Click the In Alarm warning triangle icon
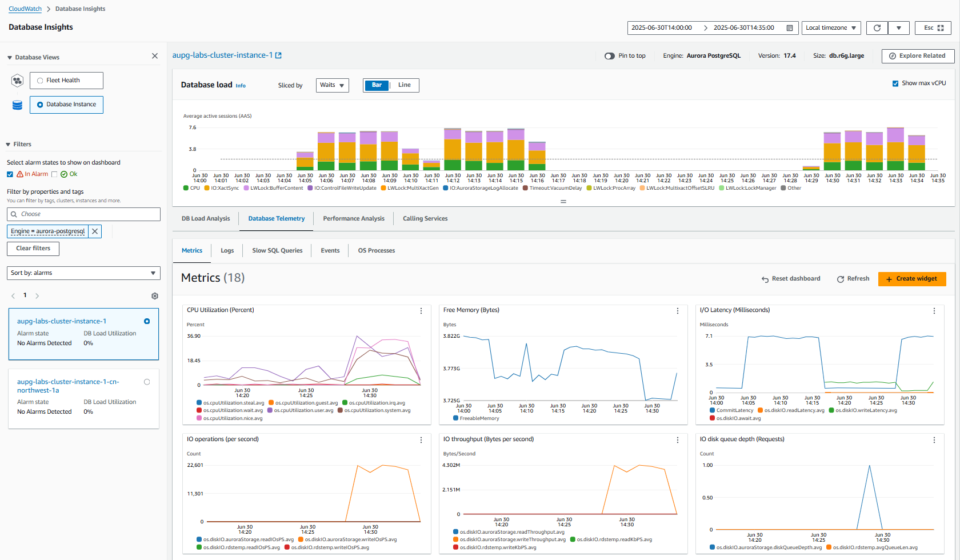The height and width of the screenshot is (560, 960). pyautogui.click(x=20, y=174)
